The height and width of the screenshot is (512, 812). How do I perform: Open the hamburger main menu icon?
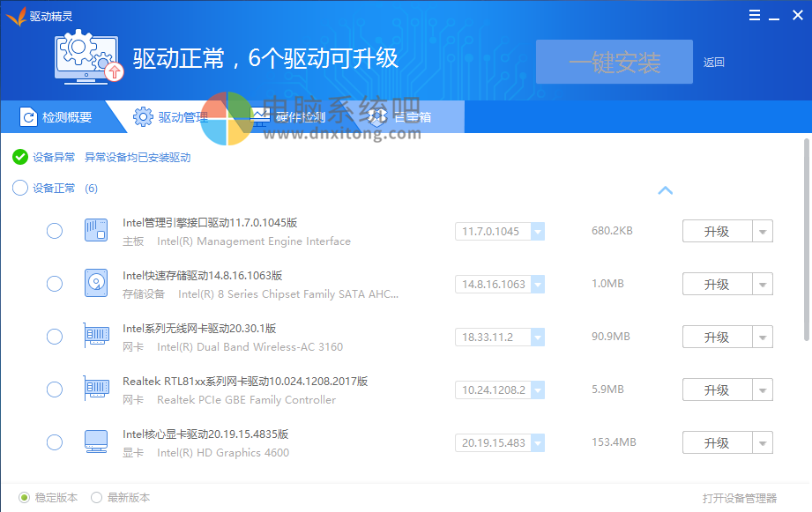click(x=755, y=16)
